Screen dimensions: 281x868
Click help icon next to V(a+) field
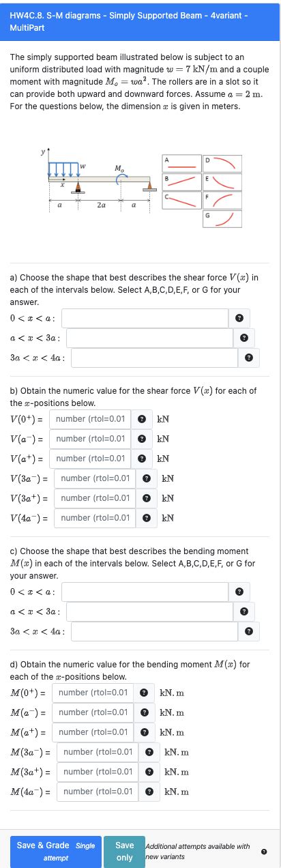140,459
